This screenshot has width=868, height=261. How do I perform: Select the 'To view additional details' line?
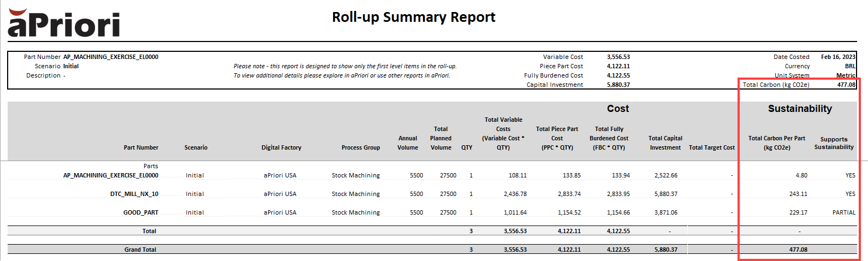click(x=342, y=75)
